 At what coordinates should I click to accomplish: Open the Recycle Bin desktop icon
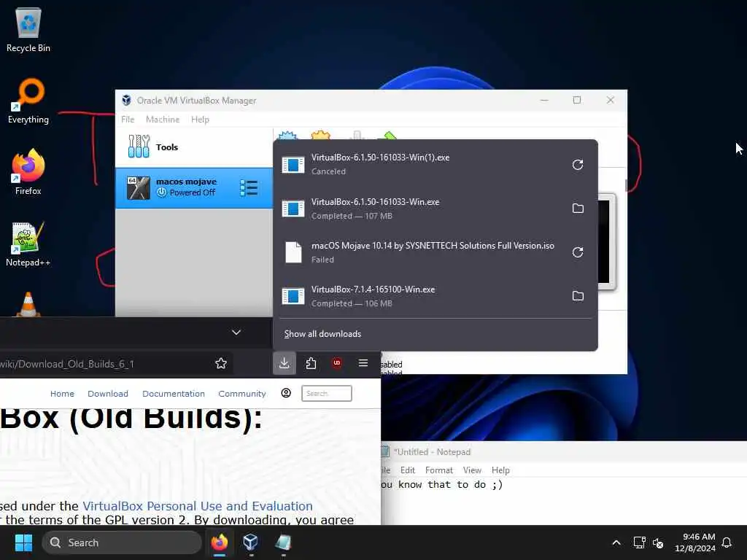click(x=28, y=29)
